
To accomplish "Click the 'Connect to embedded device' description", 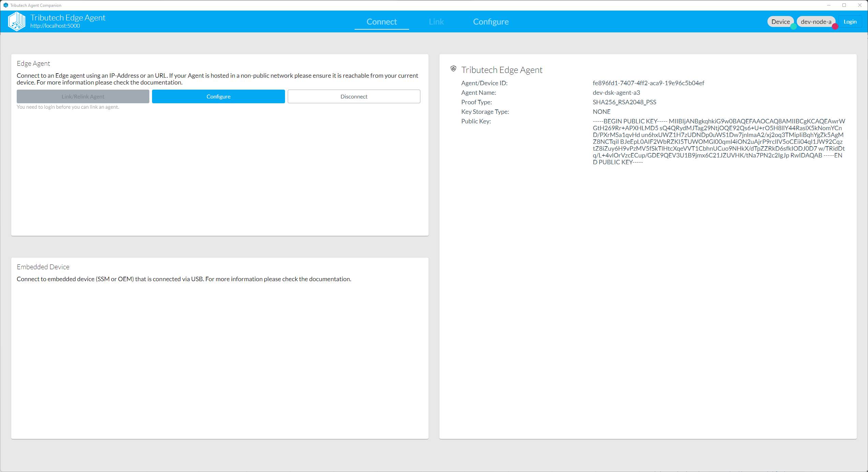I will point(184,279).
